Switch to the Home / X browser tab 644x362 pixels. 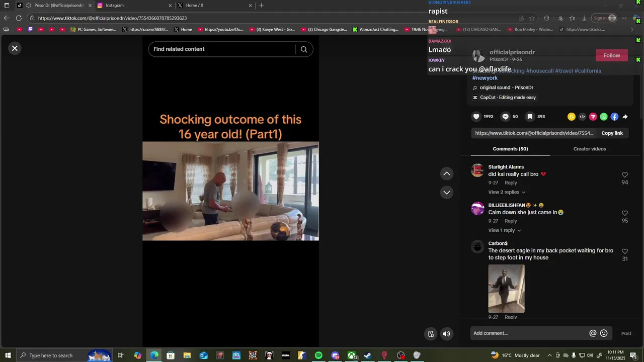click(214, 6)
